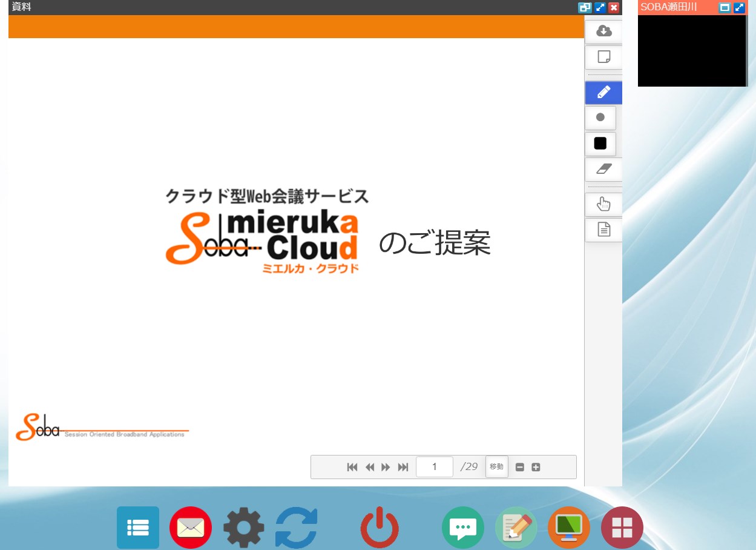
Task: Click the のご提案 slide text
Action: coord(435,244)
